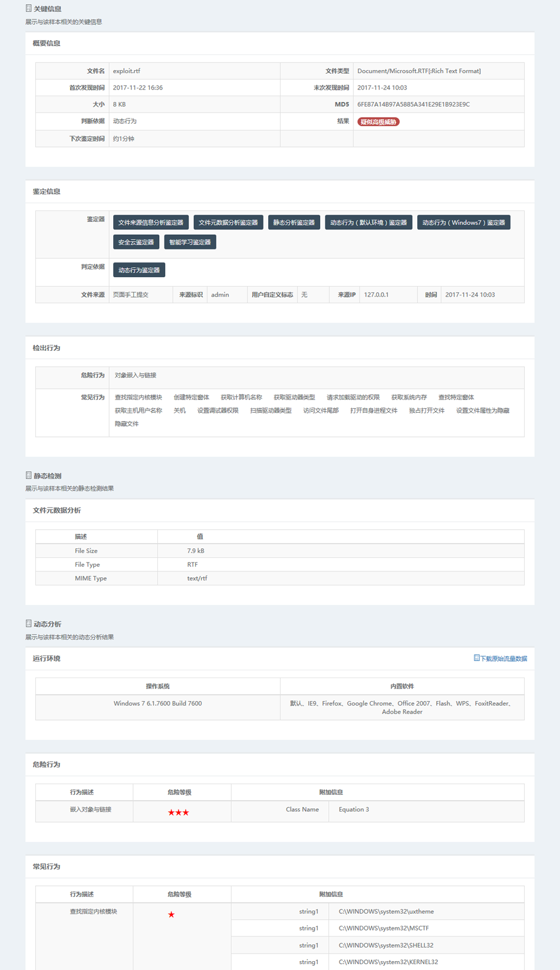Viewport: 560px width, 970px height.
Task: Click the text/rtf MIME Type value
Action: pyautogui.click(x=197, y=578)
